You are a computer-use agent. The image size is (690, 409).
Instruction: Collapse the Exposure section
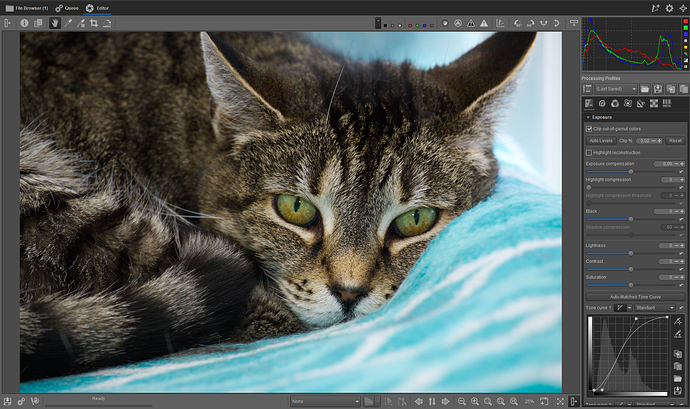(588, 117)
